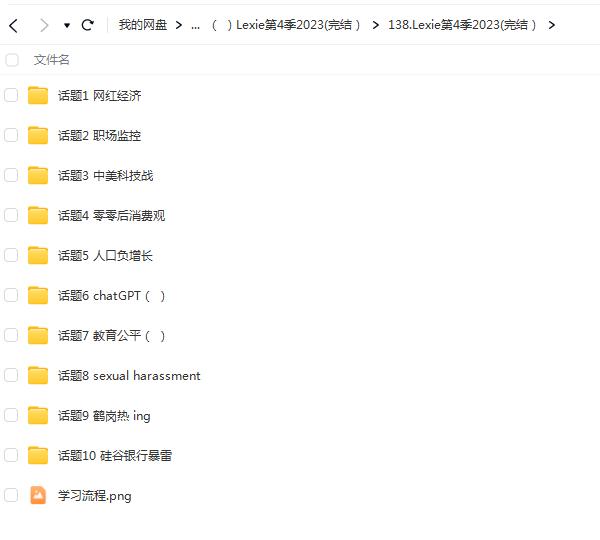Refresh the folder listing
The image size is (600, 540).
coord(88,25)
